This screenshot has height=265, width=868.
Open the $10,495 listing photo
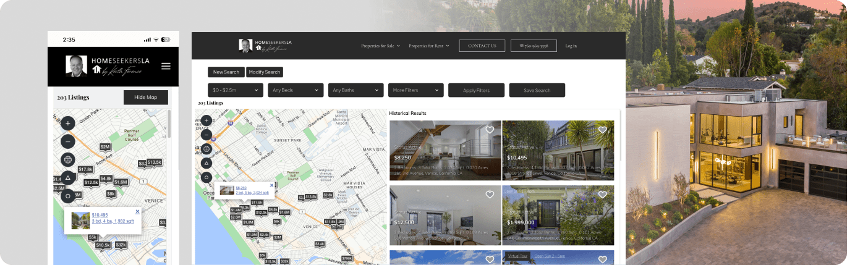558,150
